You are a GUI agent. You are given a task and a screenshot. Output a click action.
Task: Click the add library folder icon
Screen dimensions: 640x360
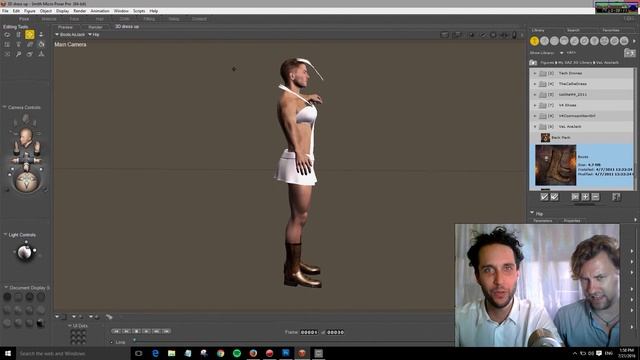(x=629, y=53)
